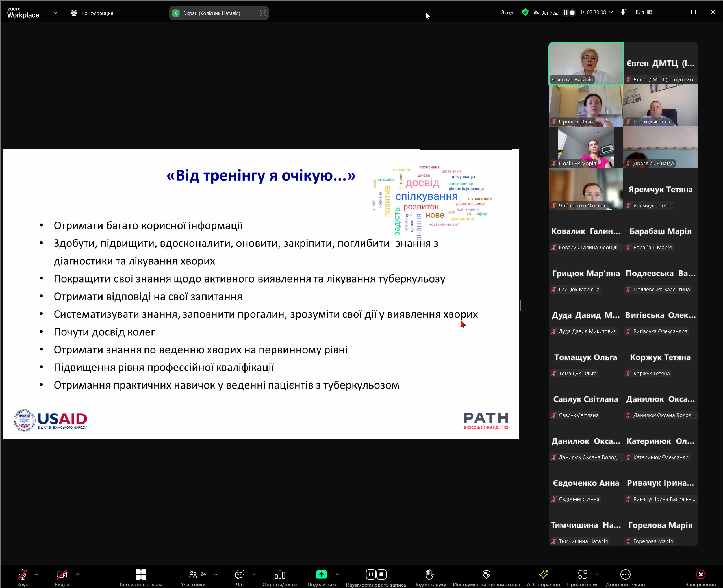The width and height of the screenshot is (723, 588).
Task: Pause recording in the top status bar
Action: click(566, 13)
